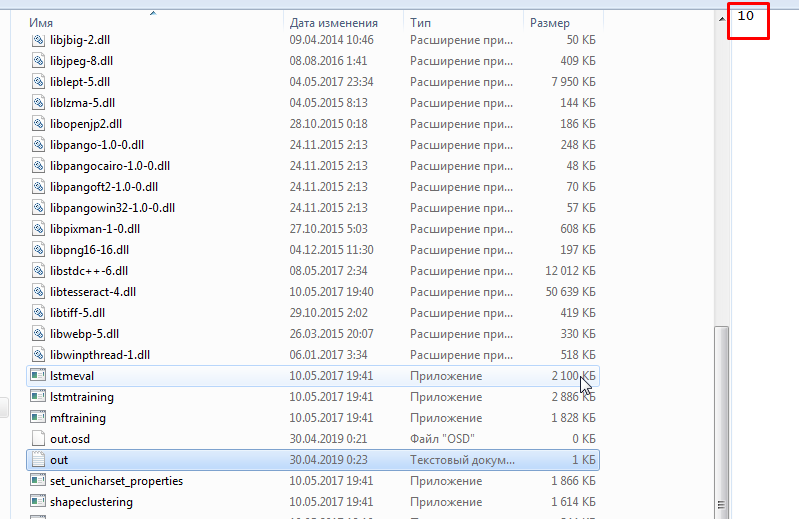Click file name liblept-5.dll

(80, 81)
